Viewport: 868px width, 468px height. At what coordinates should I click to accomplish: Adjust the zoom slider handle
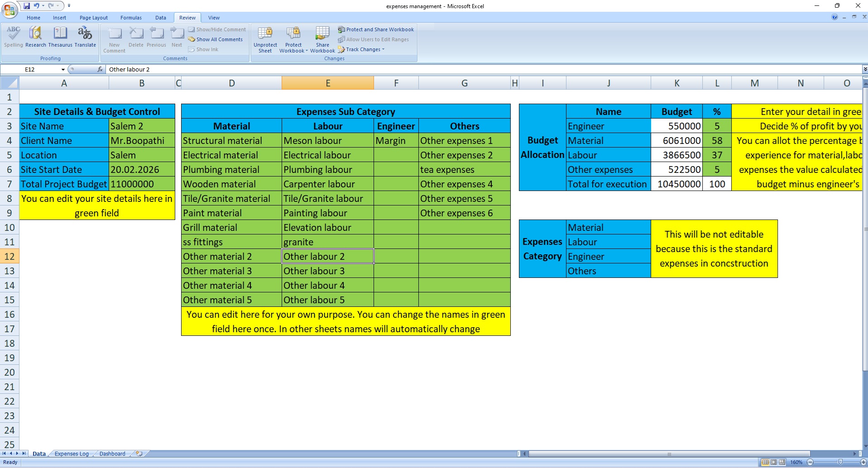click(x=840, y=462)
